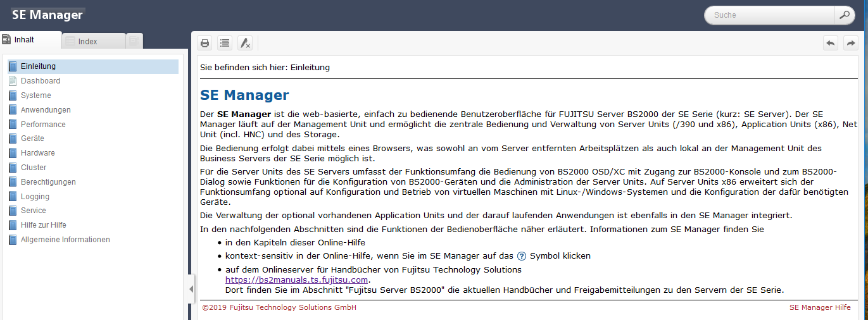The width and height of the screenshot is (868, 320).
Task: Print the current help topic
Action: 204,43
